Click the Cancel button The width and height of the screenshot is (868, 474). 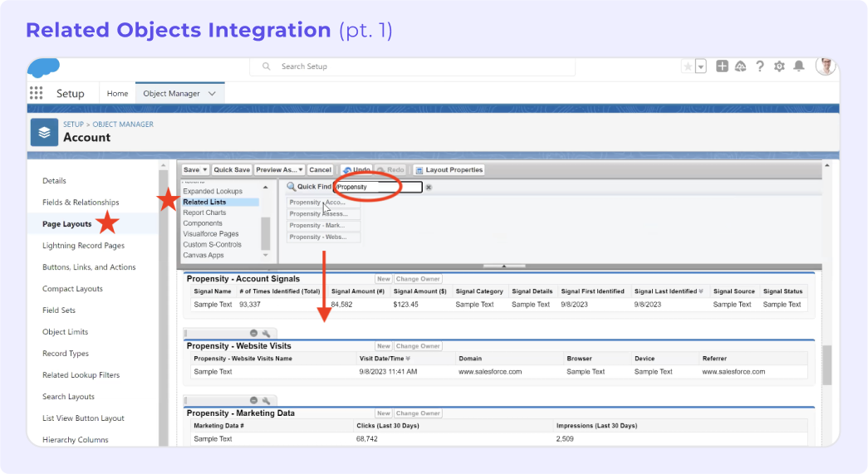[320, 170]
